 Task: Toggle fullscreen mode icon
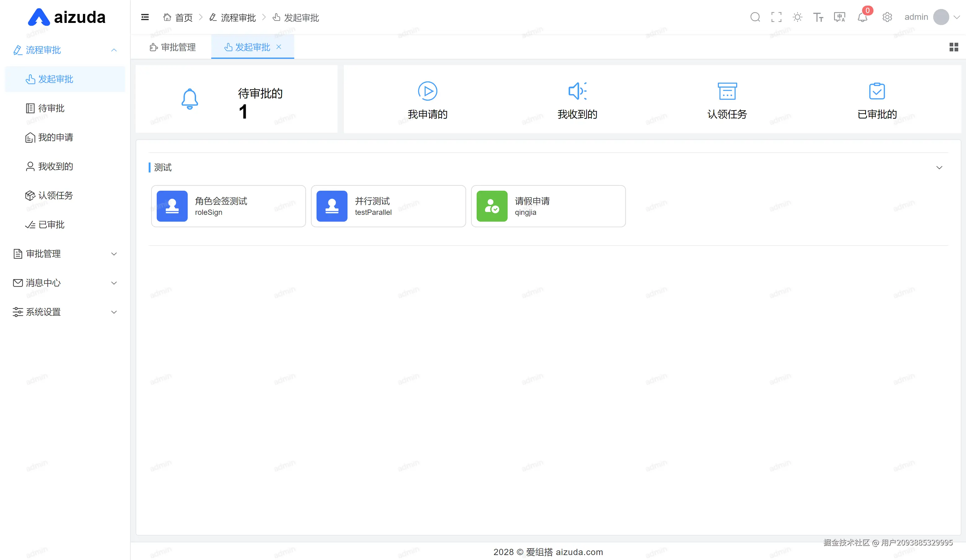click(776, 17)
